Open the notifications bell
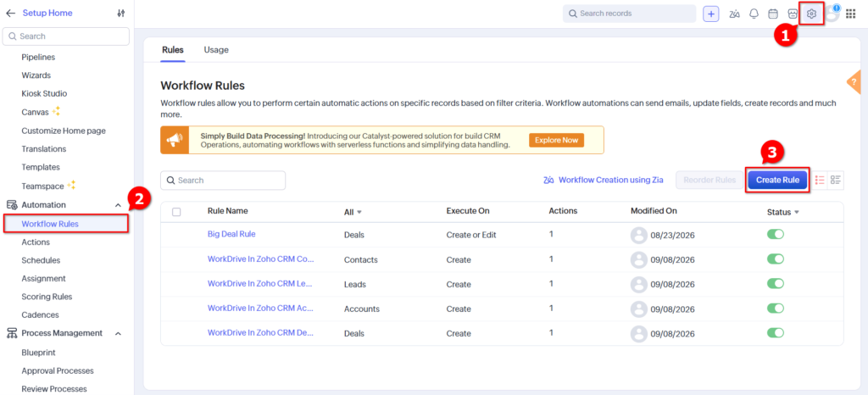Screen dimensions: 868x395 click(x=754, y=14)
